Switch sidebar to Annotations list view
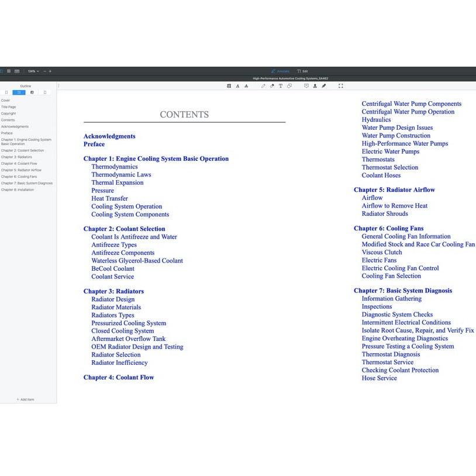Screen dimensions: 476x476 32,92
